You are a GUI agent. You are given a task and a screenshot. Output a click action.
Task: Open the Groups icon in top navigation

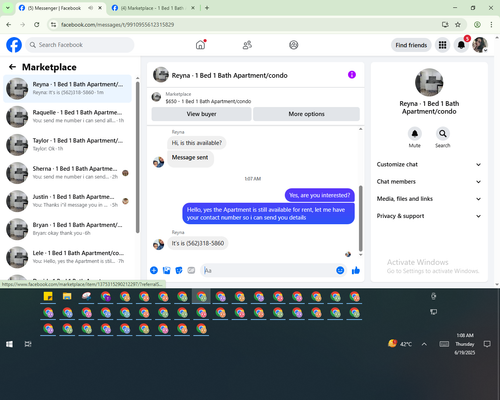click(x=293, y=45)
